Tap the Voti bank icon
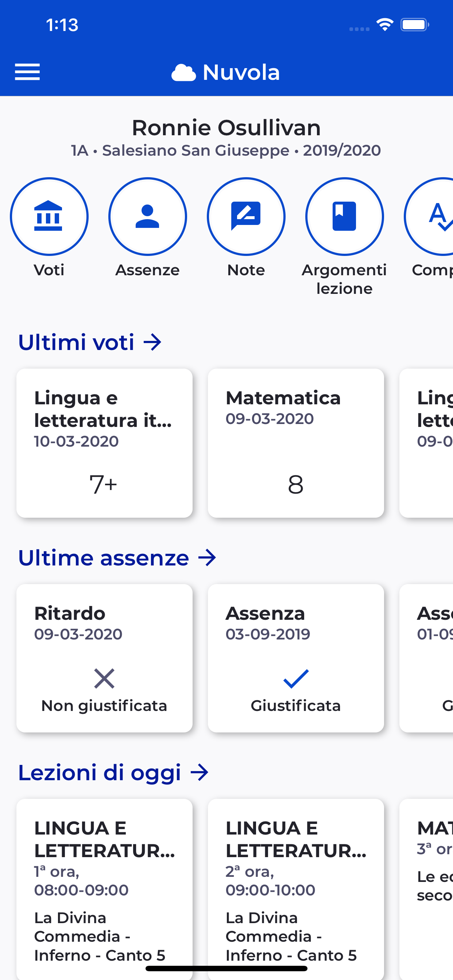 49,217
